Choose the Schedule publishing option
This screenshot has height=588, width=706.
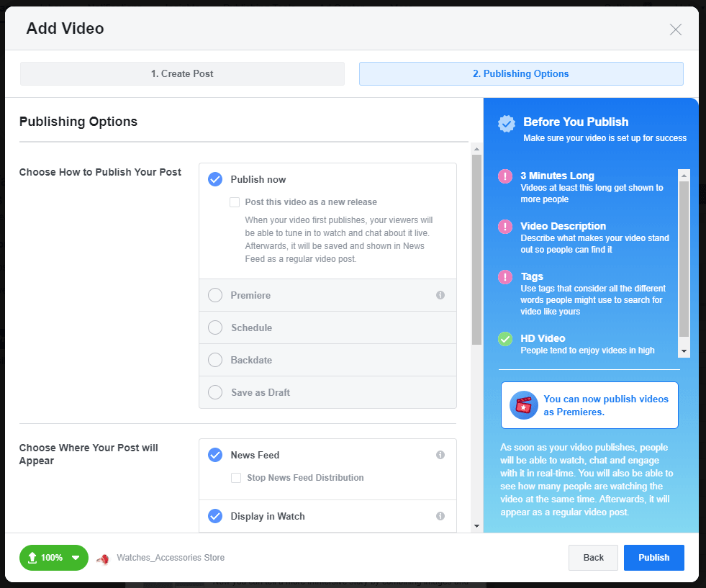(x=215, y=327)
